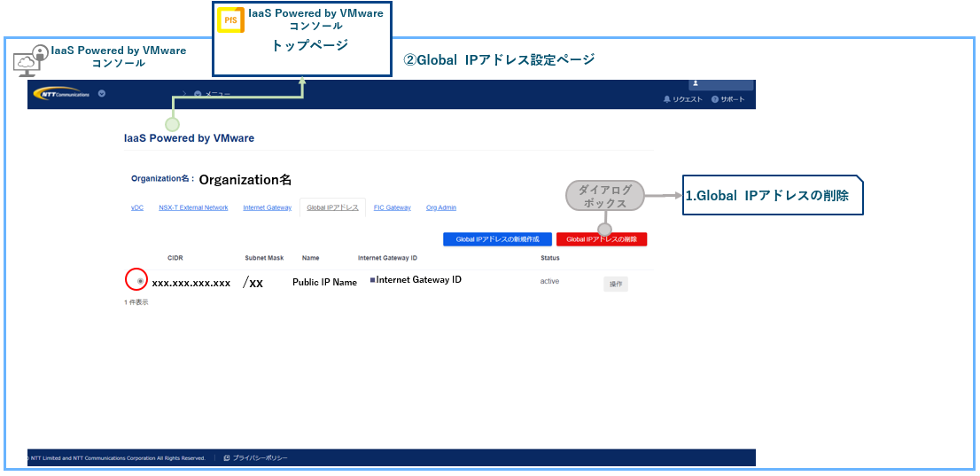Open サポート help link in header
980x476 pixels.
pos(728,100)
